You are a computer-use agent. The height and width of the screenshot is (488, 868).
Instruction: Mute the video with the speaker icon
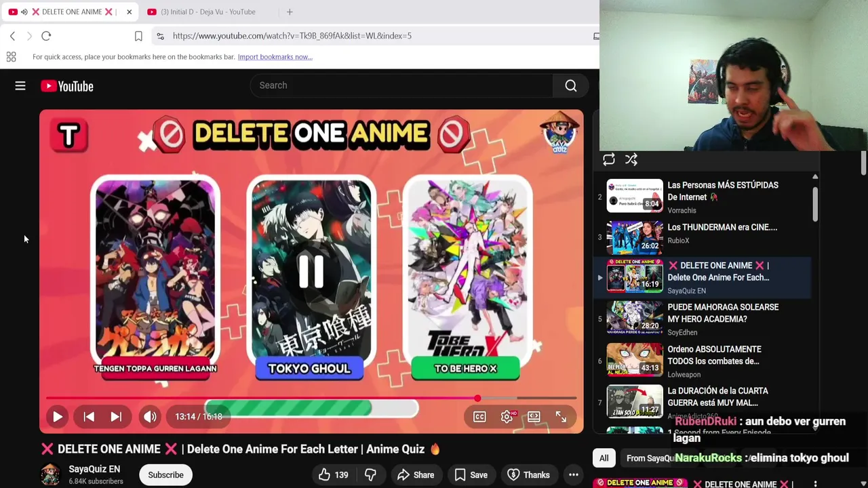click(150, 417)
